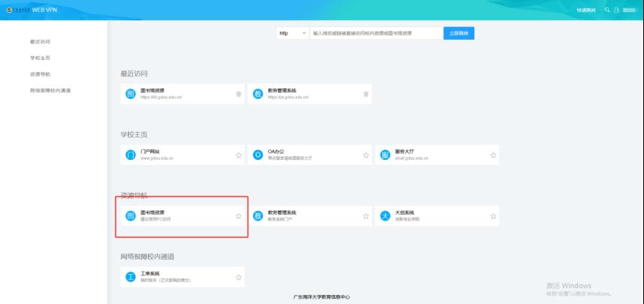Click the blue 立即跳转 button

click(459, 34)
